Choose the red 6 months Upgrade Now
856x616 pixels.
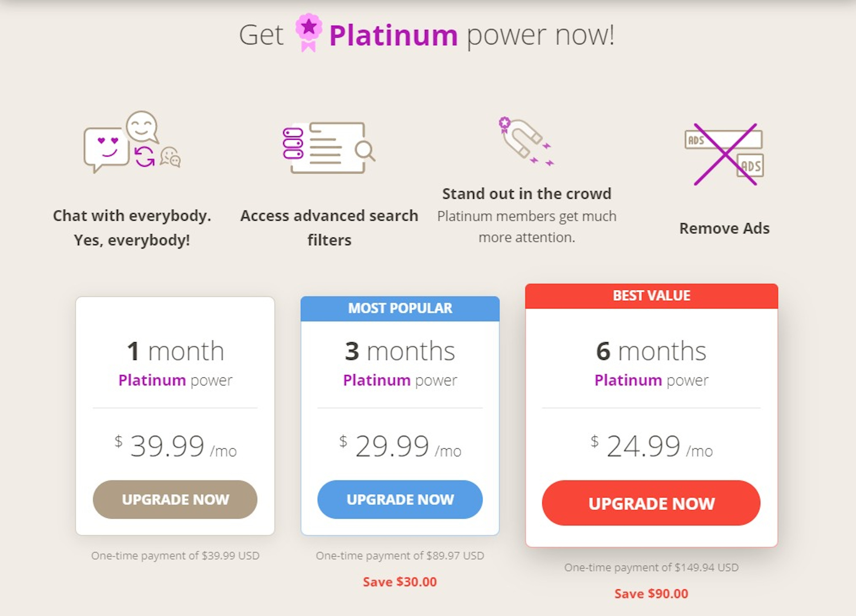coord(651,503)
